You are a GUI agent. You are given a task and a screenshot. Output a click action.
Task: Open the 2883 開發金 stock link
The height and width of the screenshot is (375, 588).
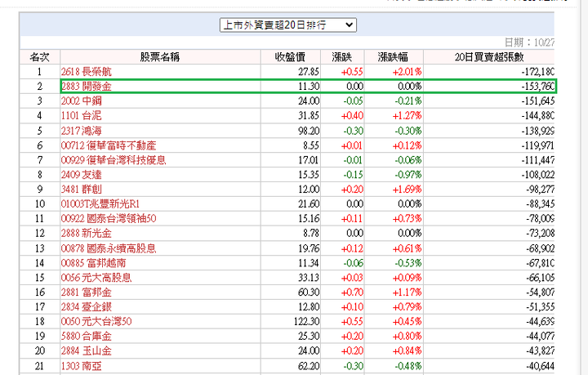87,87
